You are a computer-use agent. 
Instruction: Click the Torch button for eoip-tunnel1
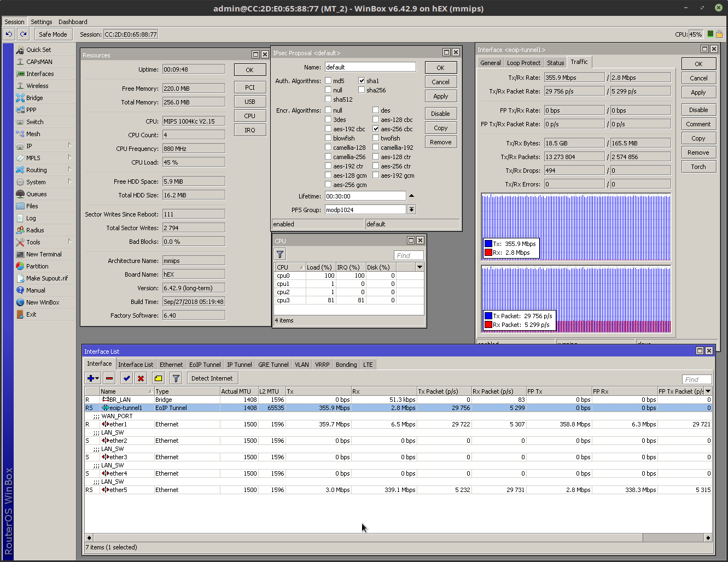tap(698, 167)
